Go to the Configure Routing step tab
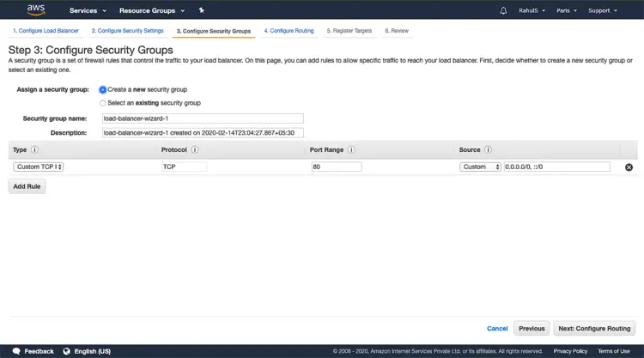 coord(289,31)
